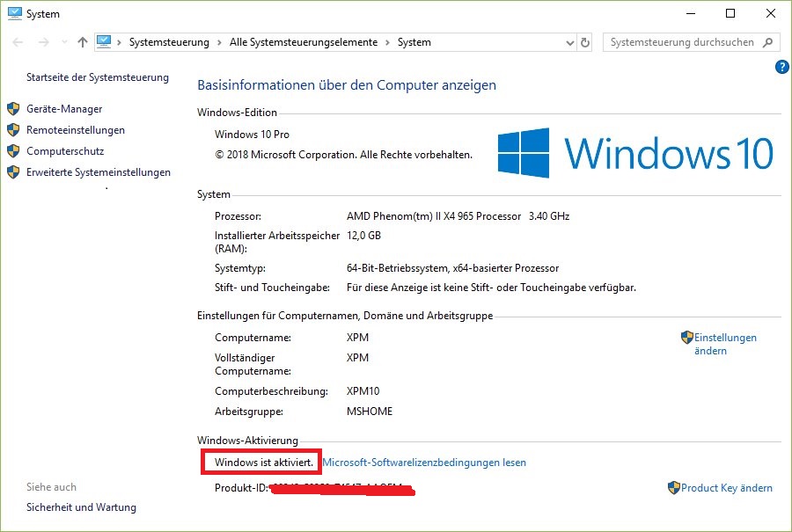Click the shield icon beside Geräte-Manager
792x532 pixels.
(x=13, y=109)
